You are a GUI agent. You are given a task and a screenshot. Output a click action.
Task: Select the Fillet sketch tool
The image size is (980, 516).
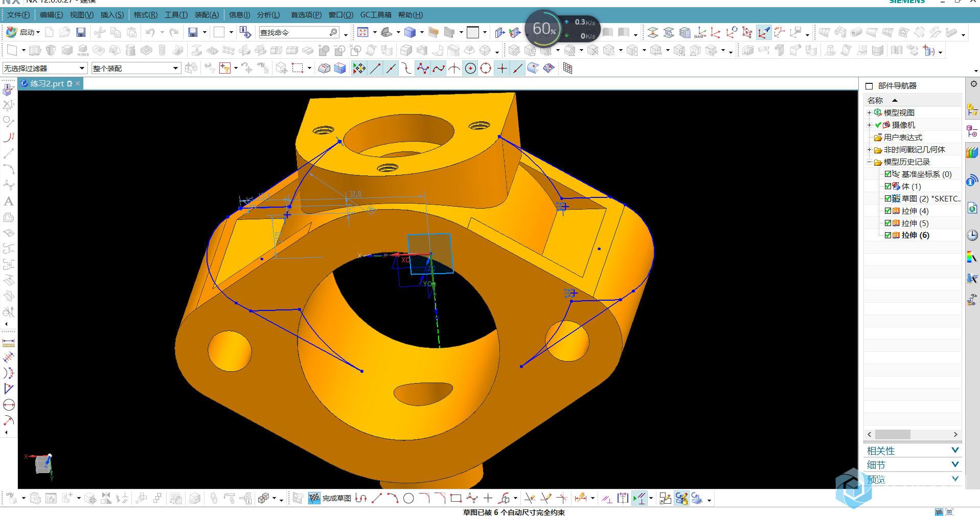[424, 498]
